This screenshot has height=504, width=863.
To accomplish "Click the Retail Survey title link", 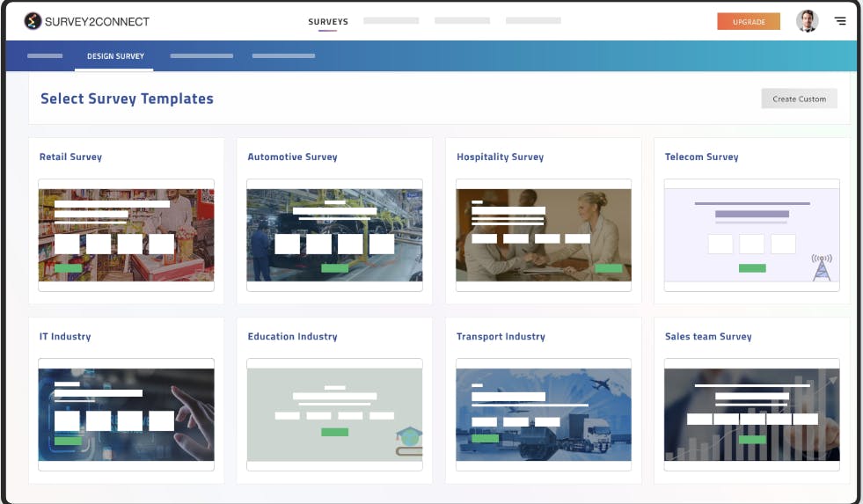I will pos(70,157).
